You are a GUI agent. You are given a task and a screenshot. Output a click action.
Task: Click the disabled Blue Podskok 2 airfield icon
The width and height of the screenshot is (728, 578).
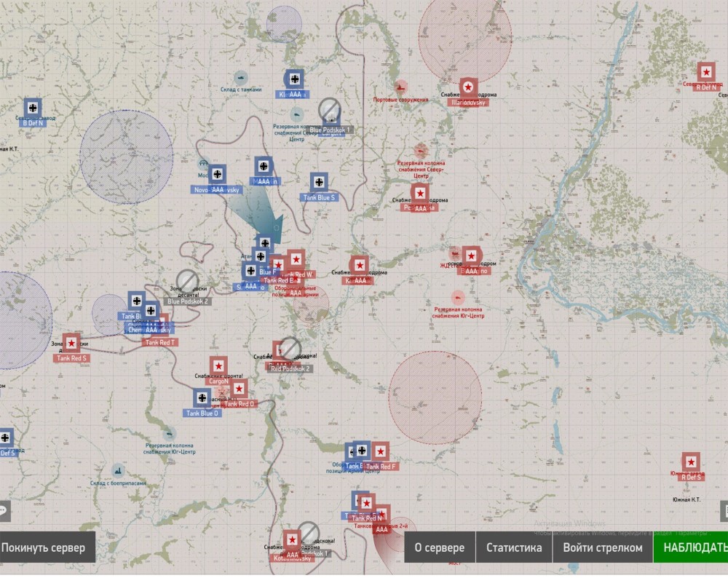click(x=188, y=281)
